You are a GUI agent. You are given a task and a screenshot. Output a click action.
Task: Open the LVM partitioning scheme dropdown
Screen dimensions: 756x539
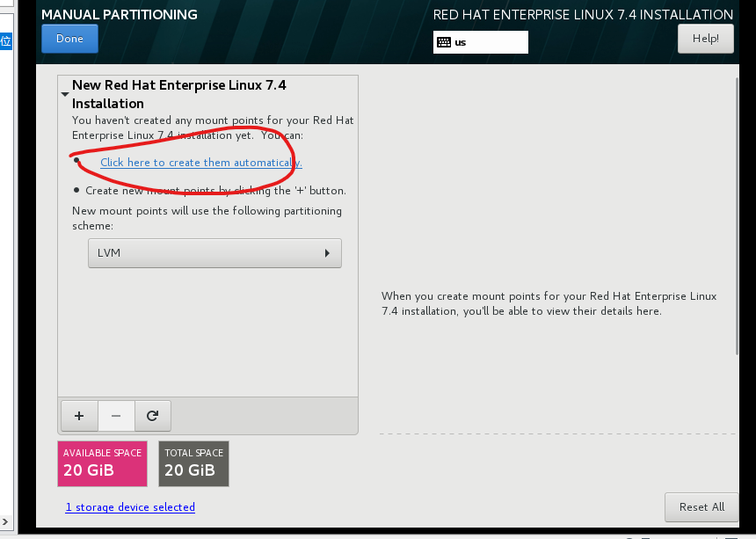click(214, 253)
